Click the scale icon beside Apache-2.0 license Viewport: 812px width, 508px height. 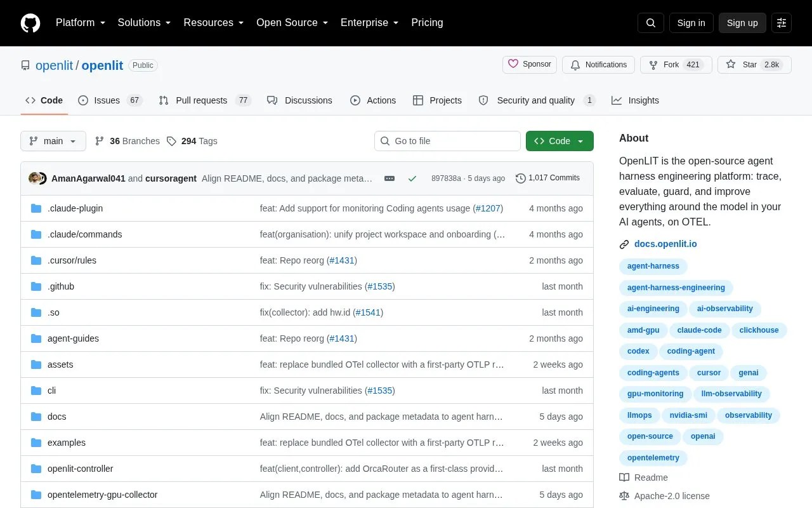(624, 496)
